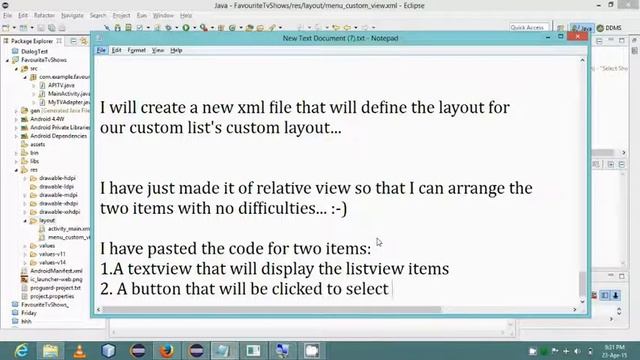640x360 pixels.
Task: Click Notepad scroll up arrow
Action: (x=582, y=60)
